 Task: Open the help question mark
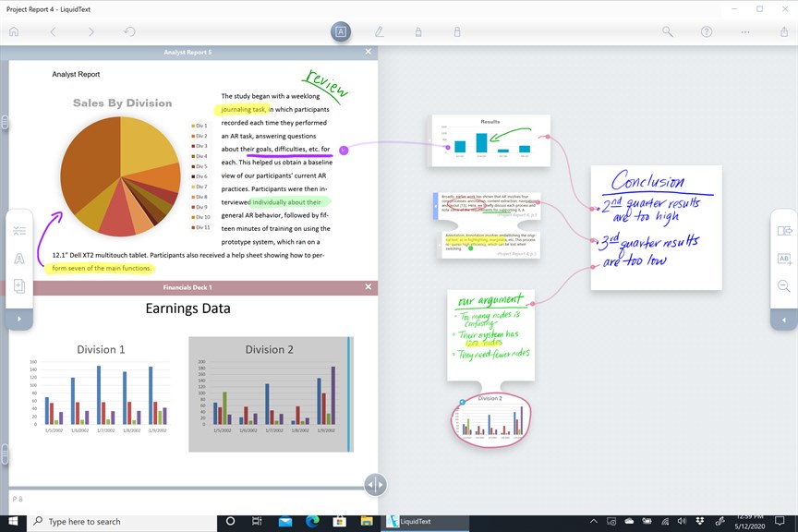click(707, 31)
